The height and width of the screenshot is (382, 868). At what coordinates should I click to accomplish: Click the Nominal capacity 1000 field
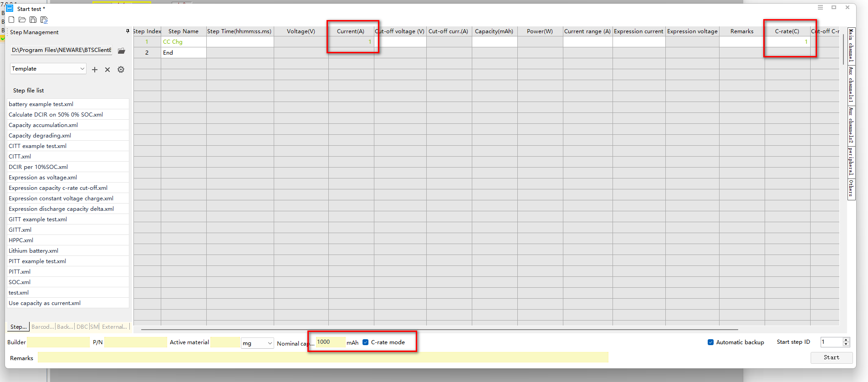click(330, 342)
